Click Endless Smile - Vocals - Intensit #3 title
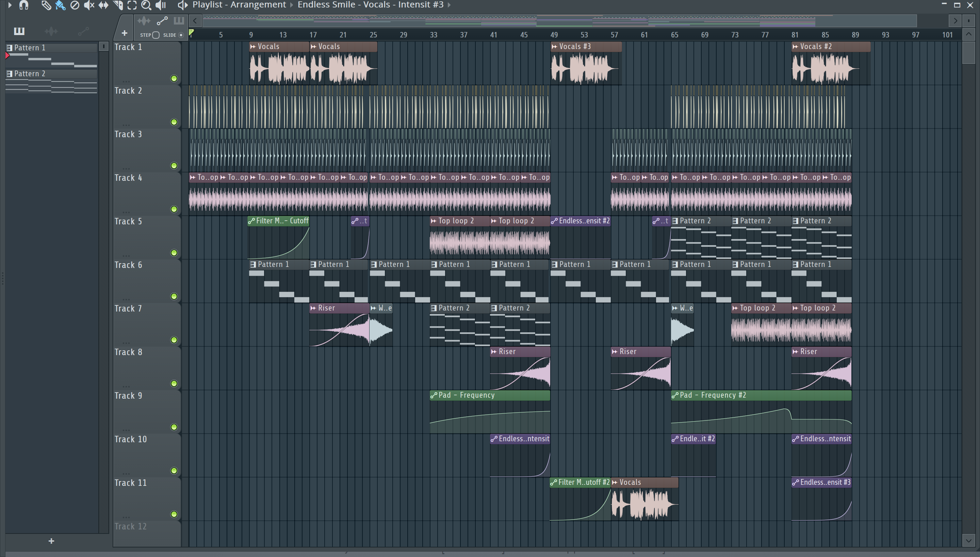The width and height of the screenshot is (980, 557). [x=370, y=5]
